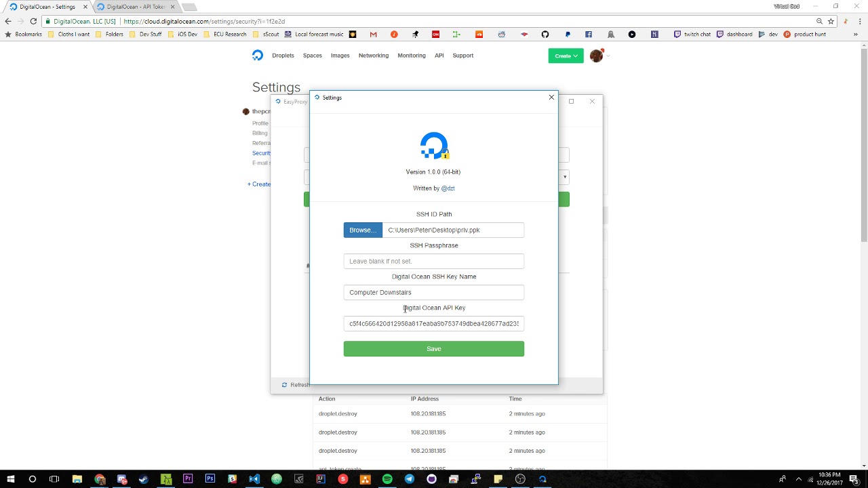Screen dimensions: 868x488
Task: Open the Dev Stuff bookmarks folder
Action: (145, 34)
